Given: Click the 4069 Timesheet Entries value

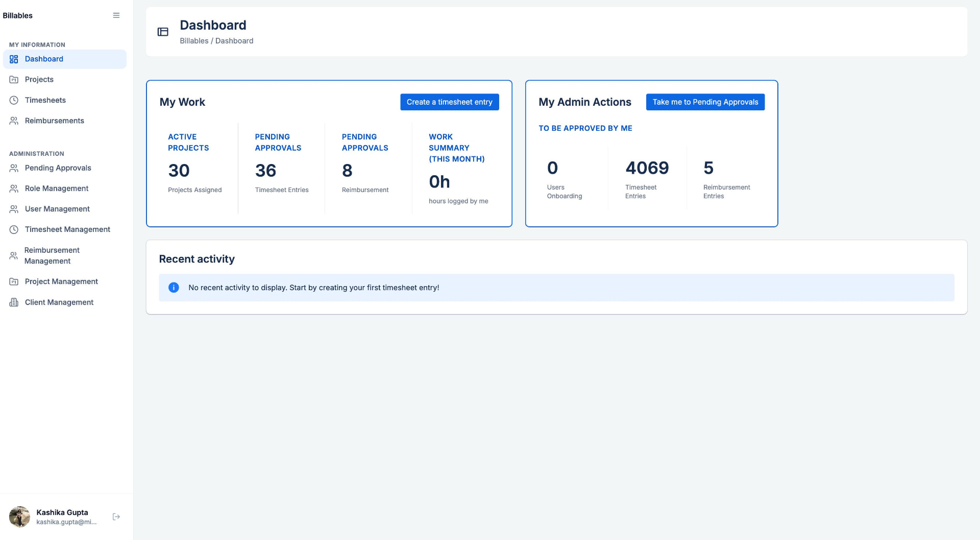Looking at the screenshot, I should [647, 168].
